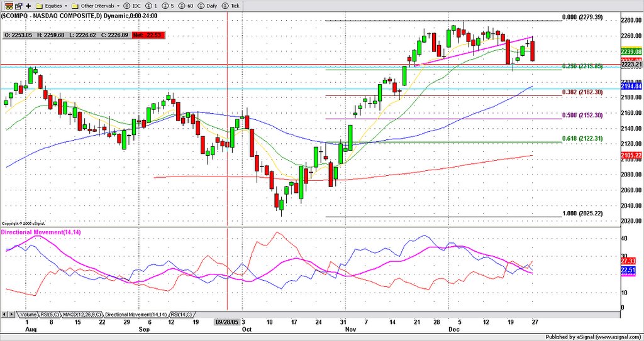Click the L: 2226.62 low value
The image size is (644, 341).
82,35
